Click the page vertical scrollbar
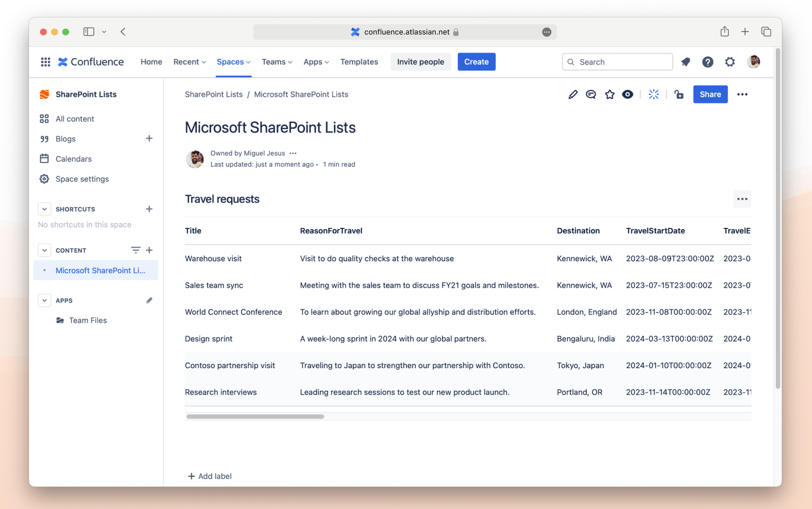The width and height of the screenshot is (812, 509). [778, 219]
